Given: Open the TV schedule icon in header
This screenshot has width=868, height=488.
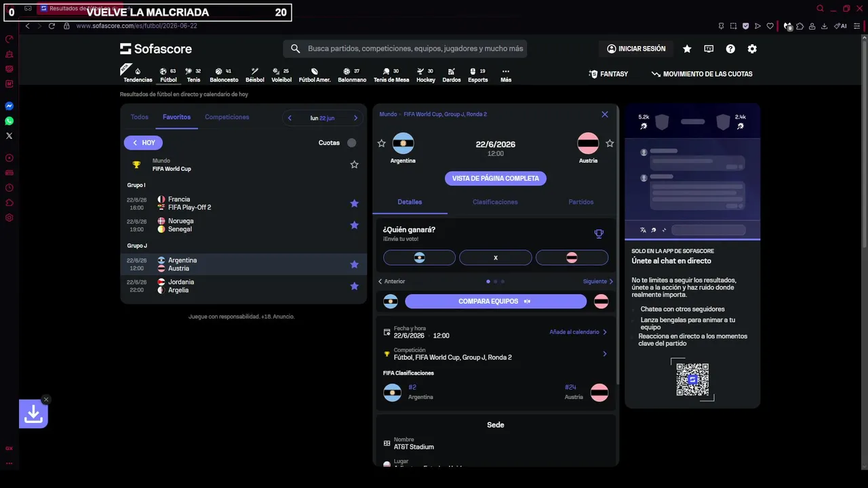Looking at the screenshot, I should 709,49.
